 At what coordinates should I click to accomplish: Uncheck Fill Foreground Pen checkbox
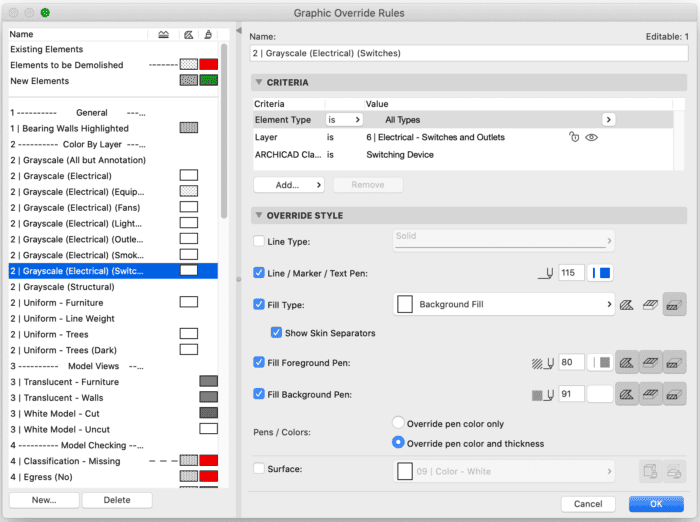tap(259, 362)
